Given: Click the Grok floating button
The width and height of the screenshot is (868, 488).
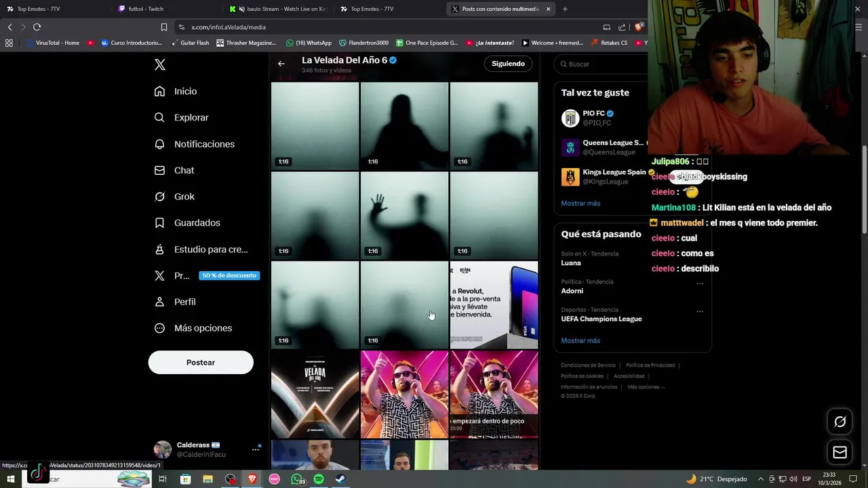Looking at the screenshot, I should point(840,422).
